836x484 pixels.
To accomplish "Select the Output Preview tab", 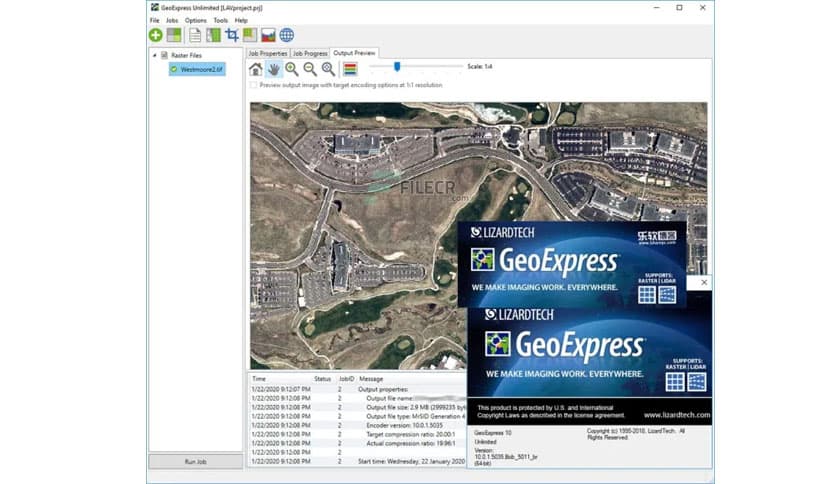I will (x=354, y=53).
